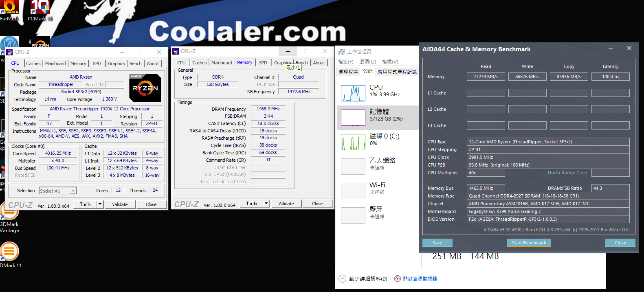Open the 3DMark Vantage desktop icon
The image size is (644, 292).
click(9, 212)
